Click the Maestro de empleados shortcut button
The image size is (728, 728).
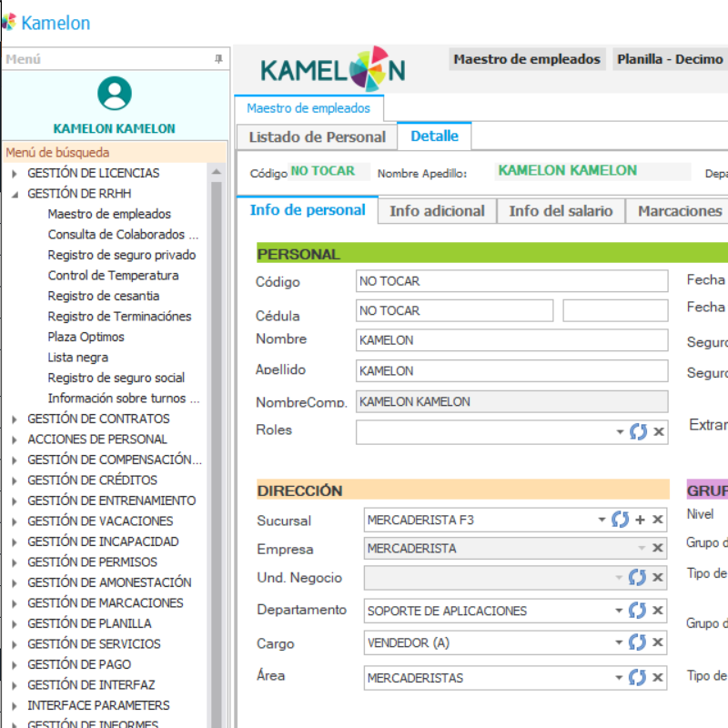527,59
